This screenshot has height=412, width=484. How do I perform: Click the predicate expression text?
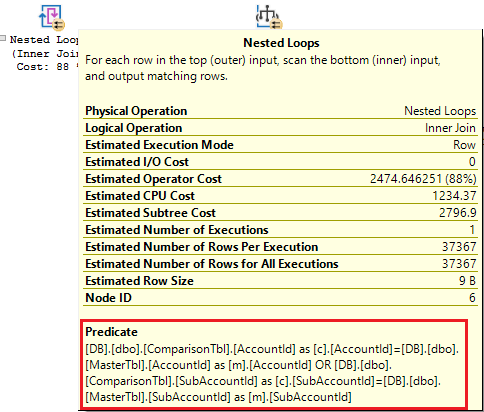[x=272, y=373]
